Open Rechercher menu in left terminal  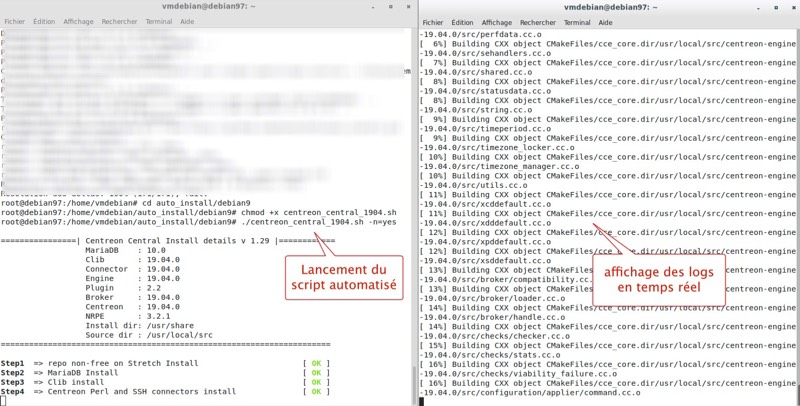point(118,21)
